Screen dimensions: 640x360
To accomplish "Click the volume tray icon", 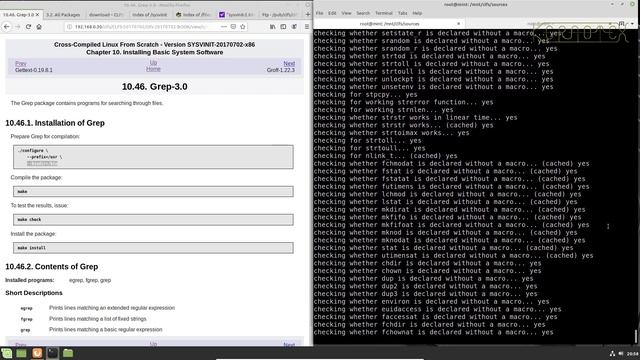I will tap(621, 353).
